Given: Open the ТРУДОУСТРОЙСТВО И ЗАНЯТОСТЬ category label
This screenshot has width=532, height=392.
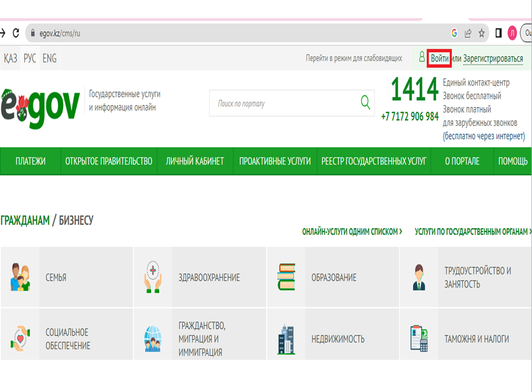Looking at the screenshot, I should point(478,277).
